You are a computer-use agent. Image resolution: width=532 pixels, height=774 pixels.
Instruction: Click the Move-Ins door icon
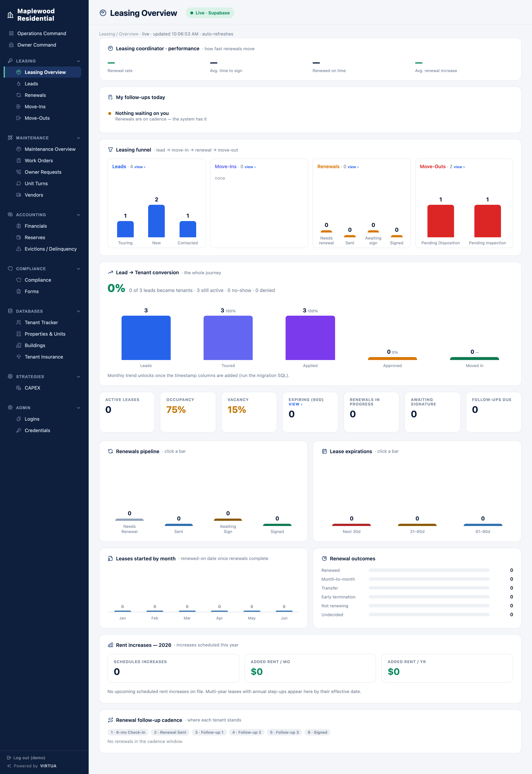coord(19,107)
